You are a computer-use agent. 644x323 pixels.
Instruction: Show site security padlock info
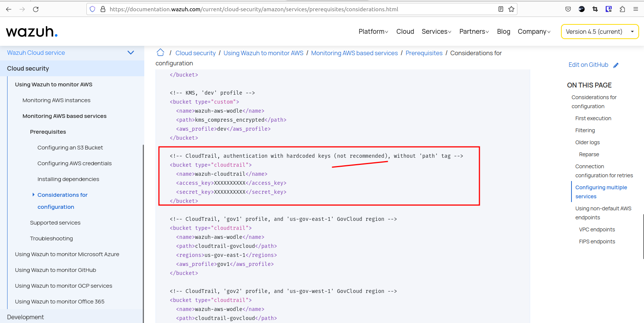[x=103, y=9]
